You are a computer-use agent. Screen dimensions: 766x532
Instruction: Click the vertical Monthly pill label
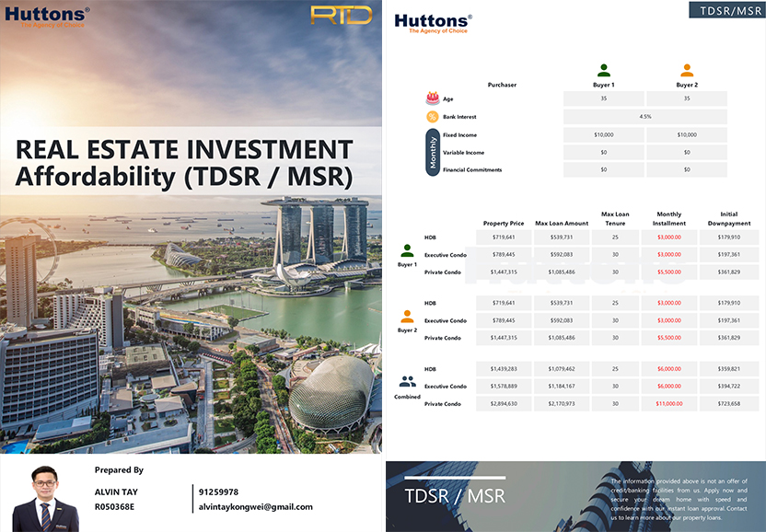(433, 153)
